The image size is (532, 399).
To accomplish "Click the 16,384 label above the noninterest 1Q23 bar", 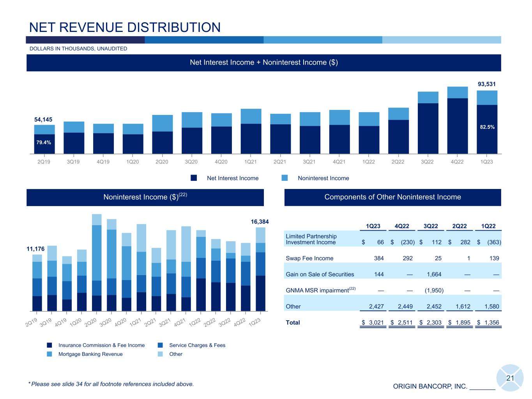I will tap(259, 222).
